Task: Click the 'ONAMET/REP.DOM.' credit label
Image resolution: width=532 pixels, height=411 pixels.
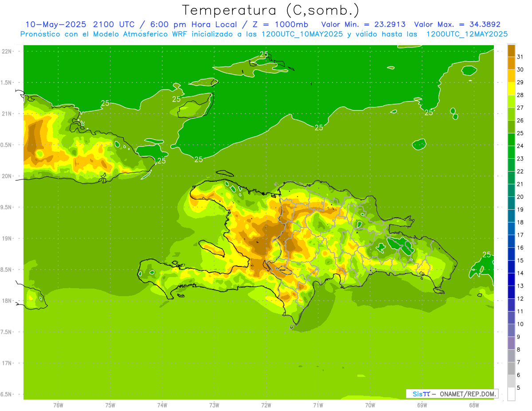Action: point(468,394)
